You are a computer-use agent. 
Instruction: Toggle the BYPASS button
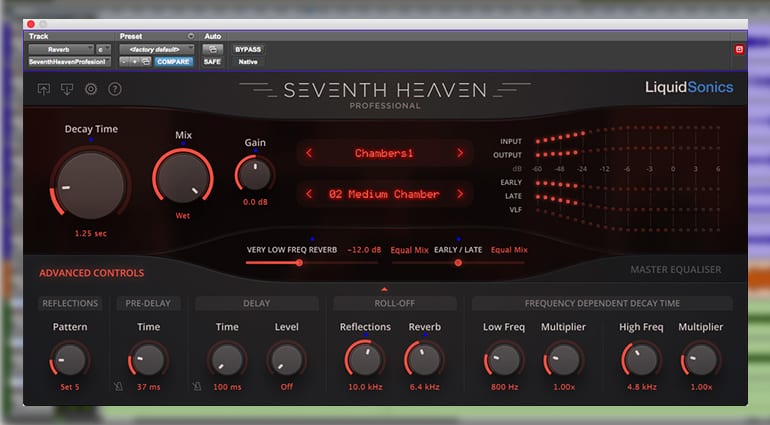(x=248, y=49)
